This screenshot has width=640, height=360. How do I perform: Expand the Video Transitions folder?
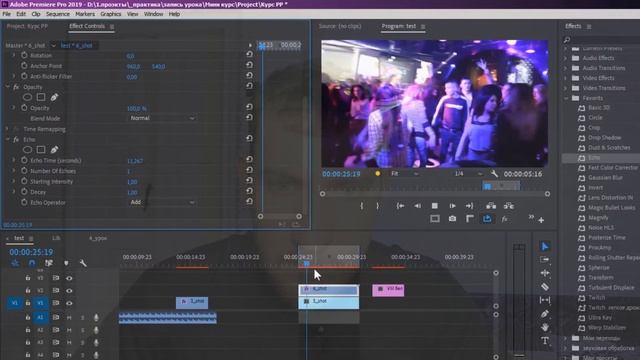click(x=566, y=88)
